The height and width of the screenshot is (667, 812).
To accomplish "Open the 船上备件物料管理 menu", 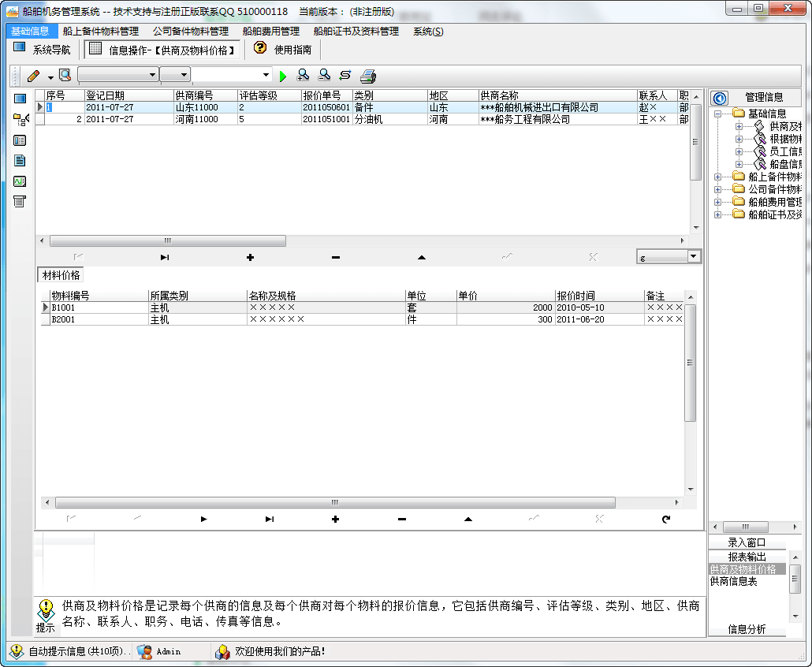I will [x=100, y=32].
